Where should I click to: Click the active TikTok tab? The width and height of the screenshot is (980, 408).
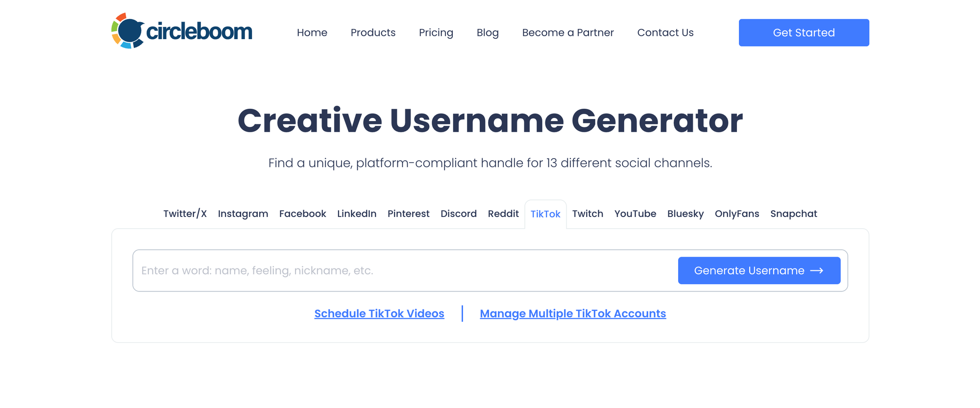pos(545,214)
